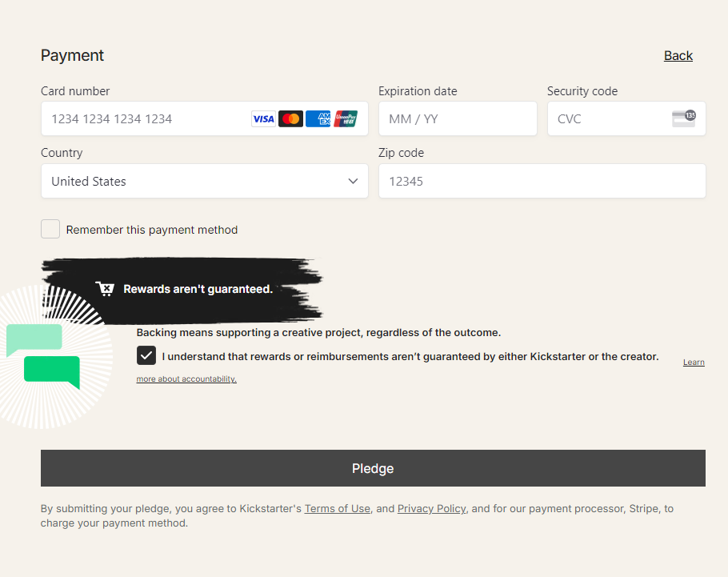
Task: Click the CVC card hint icon
Action: (x=683, y=118)
